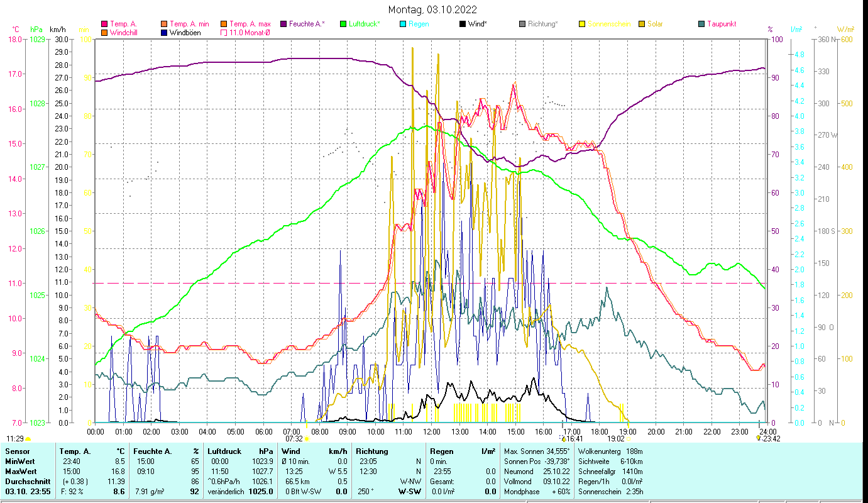Click the current pressure value 1025.0

tap(261, 492)
